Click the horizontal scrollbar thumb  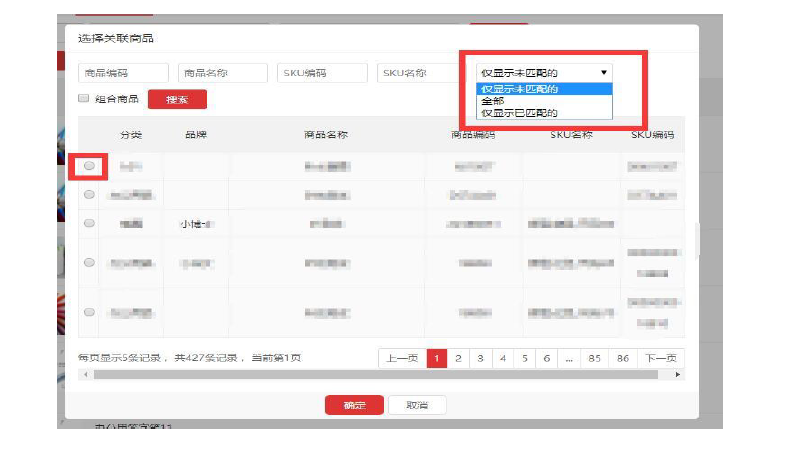(x=376, y=375)
